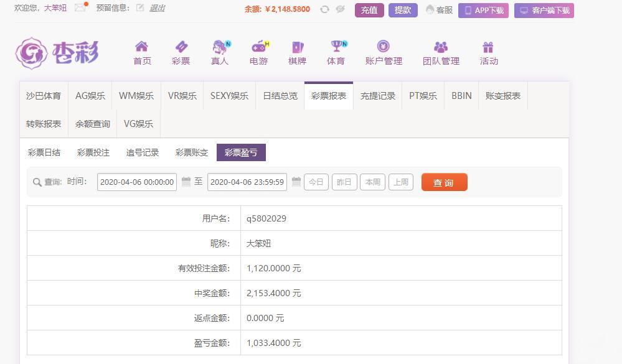Refresh the account balance
Screen dimensions: 622x364
pyautogui.click(x=324, y=9)
